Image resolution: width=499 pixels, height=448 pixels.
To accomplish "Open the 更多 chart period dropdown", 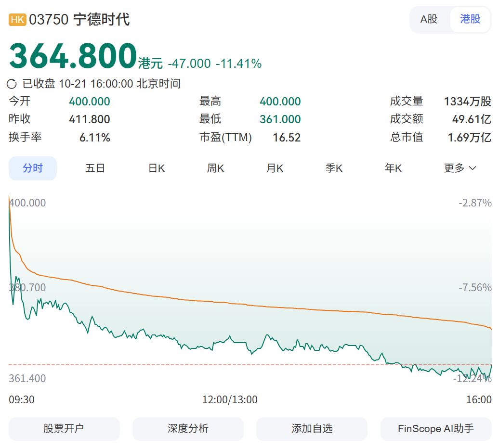I will (460, 168).
